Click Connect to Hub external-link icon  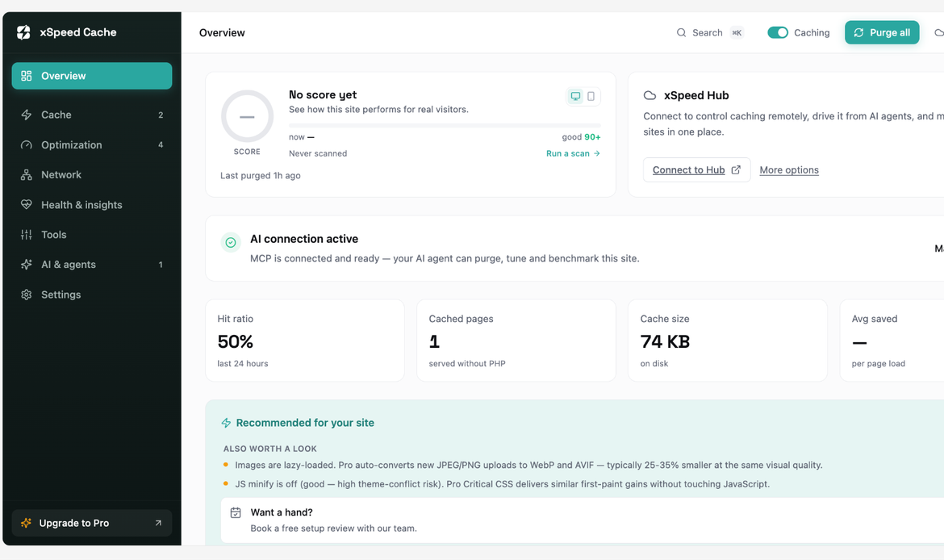click(736, 169)
